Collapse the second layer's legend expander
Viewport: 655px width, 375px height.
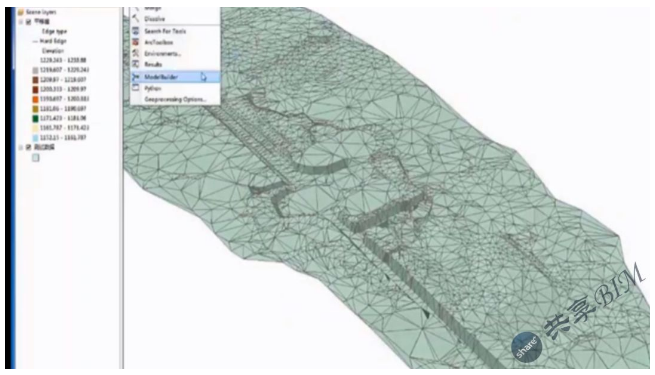point(21,147)
